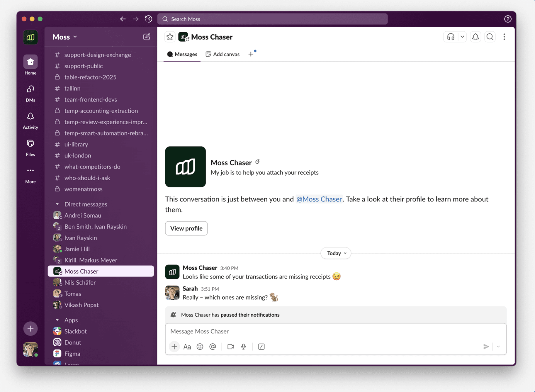Open the team-frontend-devs channel
Viewport: 535px width, 392px height.
point(101,99)
